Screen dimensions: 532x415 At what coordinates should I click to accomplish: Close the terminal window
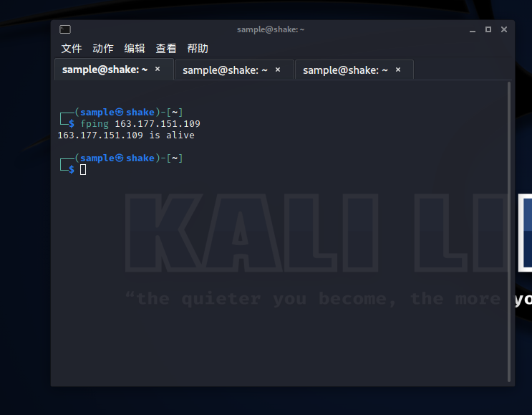coord(504,29)
